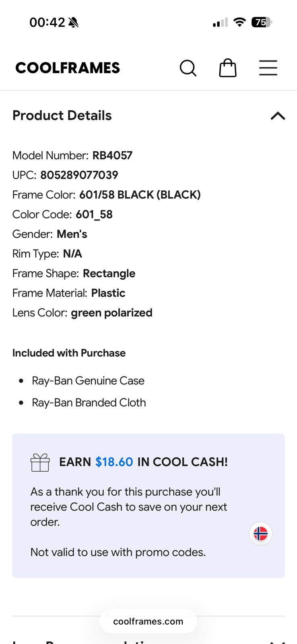297x644 pixels.
Task: Open the shopping bag cart icon
Action: point(228,68)
